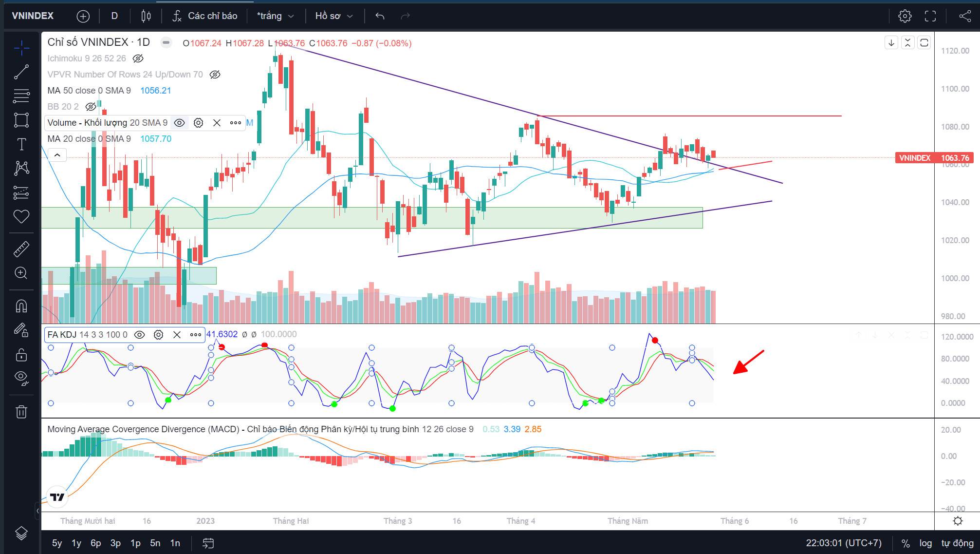This screenshot has width=980, height=554.
Task: Set the 6p date range
Action: 96,543
